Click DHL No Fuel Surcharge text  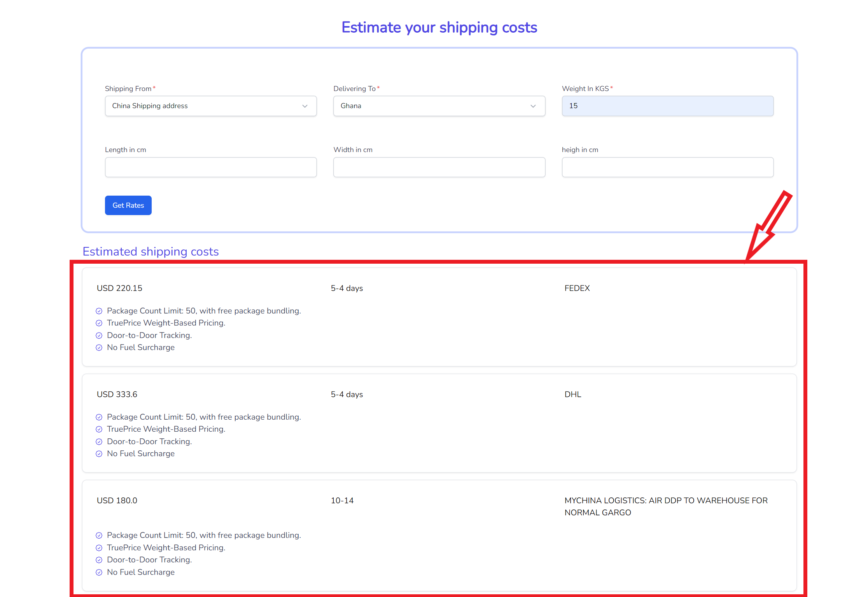[141, 453]
